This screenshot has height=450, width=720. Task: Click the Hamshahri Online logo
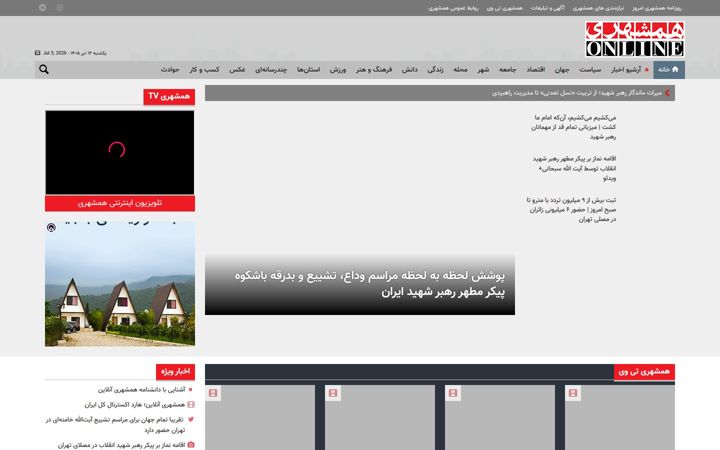click(635, 39)
